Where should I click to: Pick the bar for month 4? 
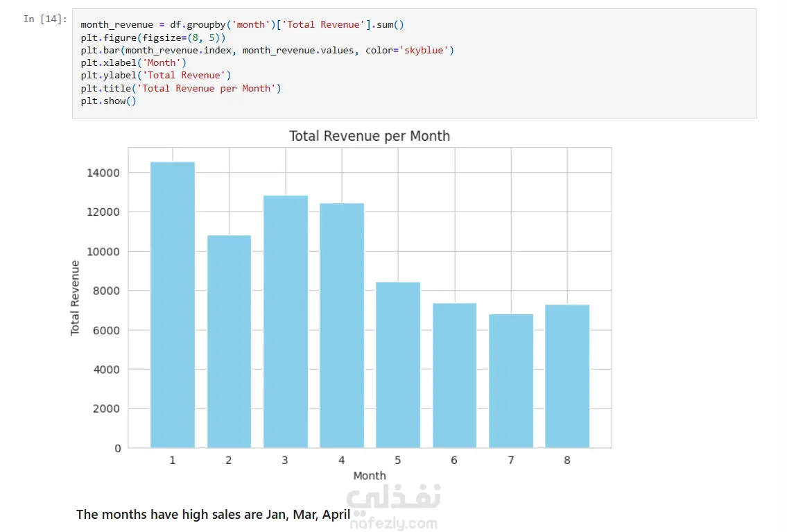(342, 325)
